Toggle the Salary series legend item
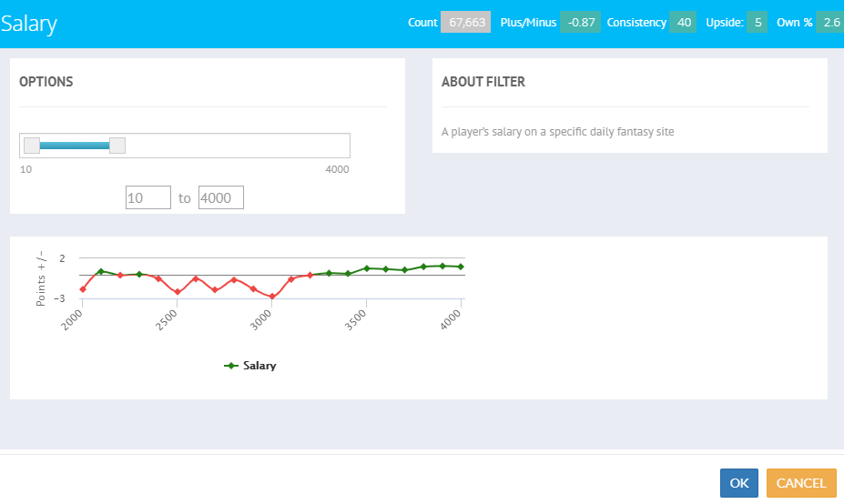Image resolution: width=844 pixels, height=504 pixels. click(249, 365)
